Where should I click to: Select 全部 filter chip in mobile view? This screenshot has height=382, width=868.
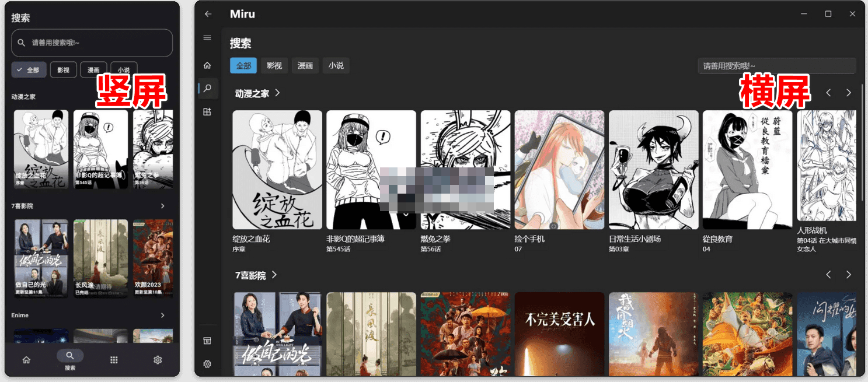[29, 69]
